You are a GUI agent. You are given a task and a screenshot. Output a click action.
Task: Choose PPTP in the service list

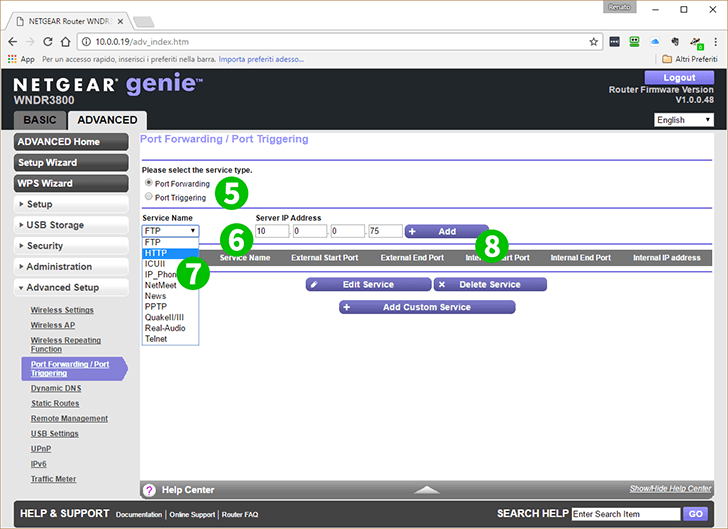click(x=170, y=307)
